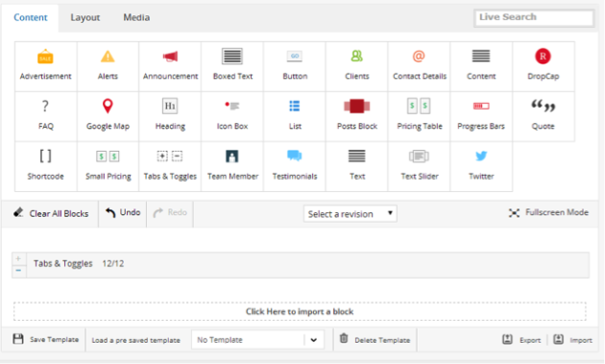This screenshot has height=364, width=605.
Task: Insert the Contact Details block
Action: 419,66
